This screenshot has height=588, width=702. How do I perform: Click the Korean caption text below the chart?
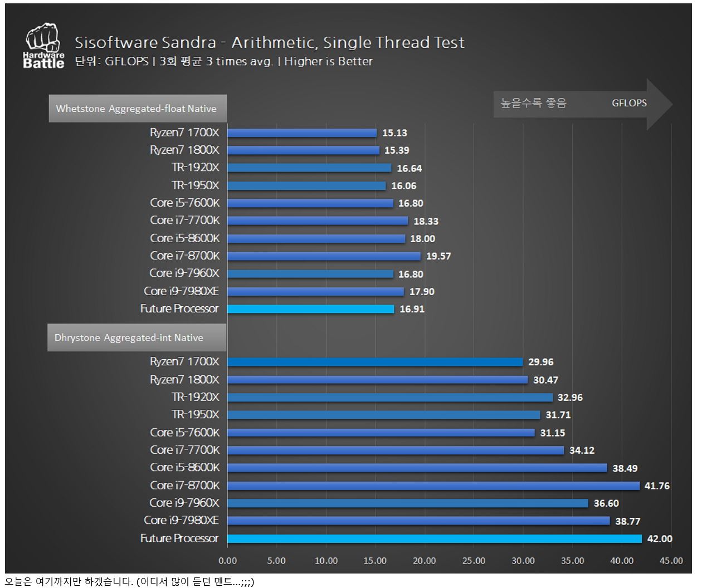click(129, 582)
